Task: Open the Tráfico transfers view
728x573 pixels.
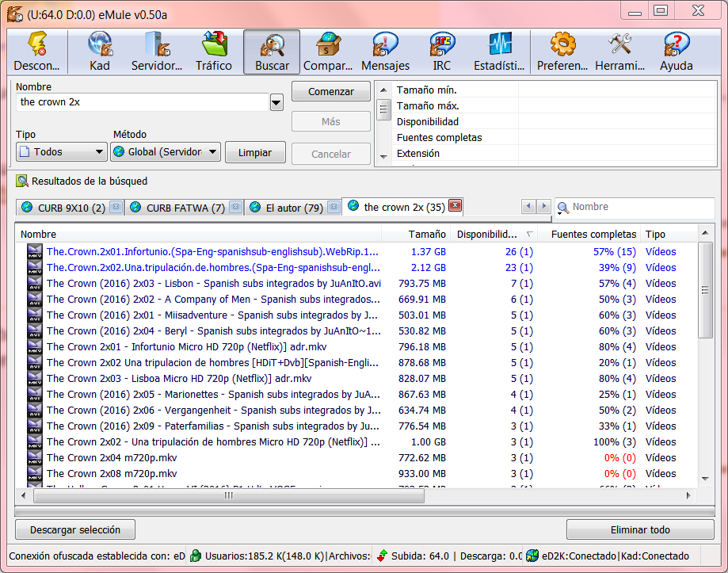Action: pos(214,52)
